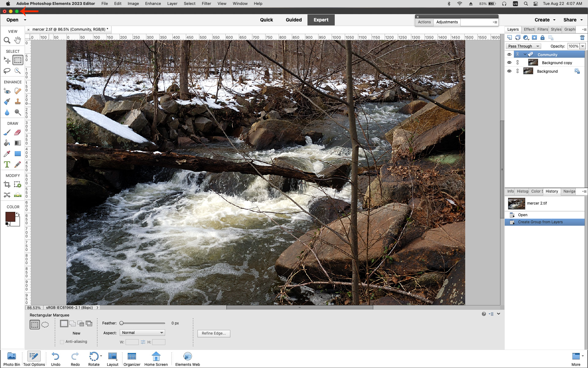Select the Lasso tool
The image size is (588, 368).
pyautogui.click(x=7, y=71)
